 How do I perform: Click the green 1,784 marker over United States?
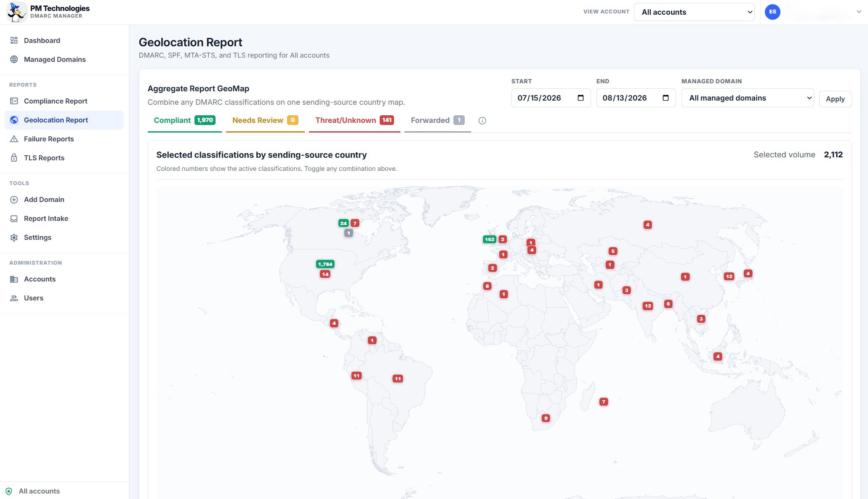point(325,264)
